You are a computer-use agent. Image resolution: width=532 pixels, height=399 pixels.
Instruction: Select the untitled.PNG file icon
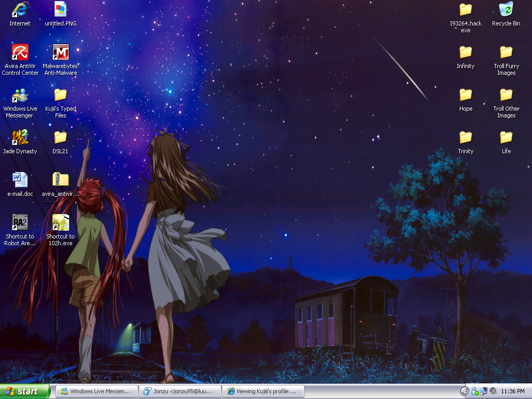[60, 9]
